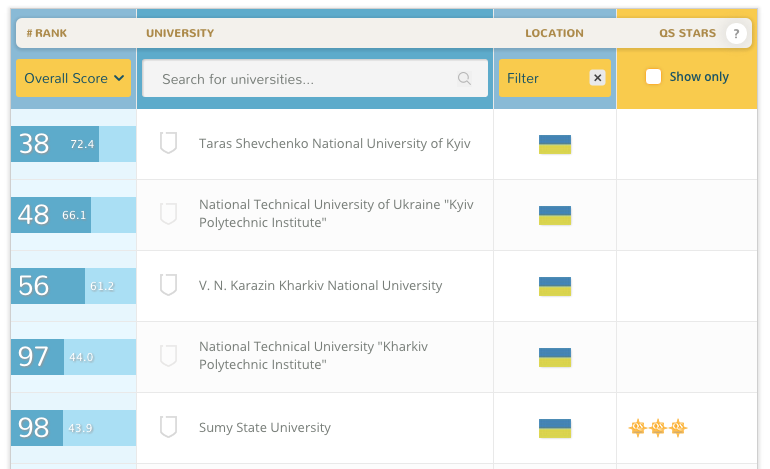Open Sumy State University link
This screenshot has height=469, width=770.
(265, 428)
